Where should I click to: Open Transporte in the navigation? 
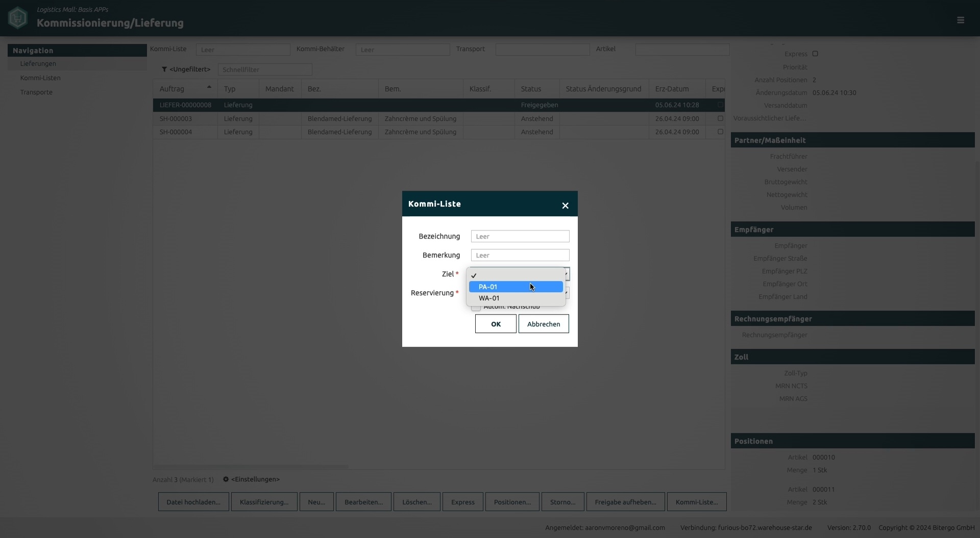[36, 92]
